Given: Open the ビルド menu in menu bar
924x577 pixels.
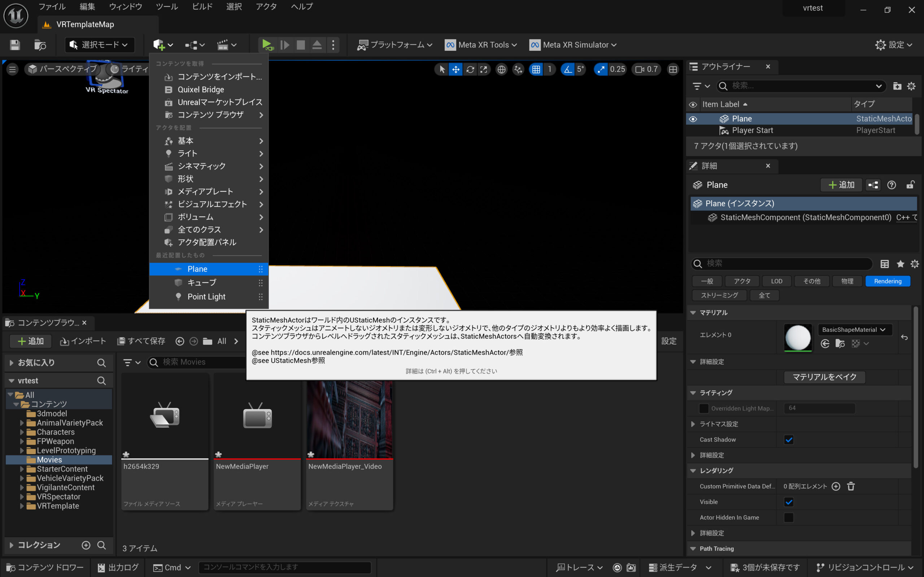Looking at the screenshot, I should pyautogui.click(x=202, y=6).
